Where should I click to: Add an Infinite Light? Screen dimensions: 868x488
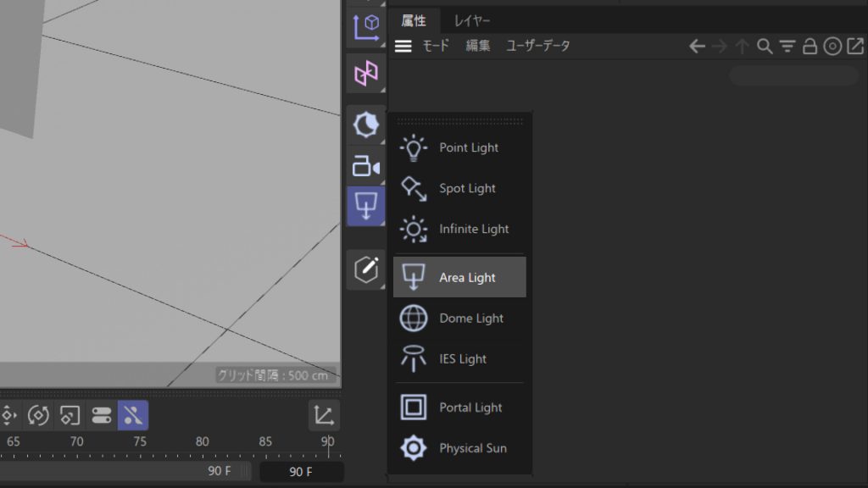[475, 229]
